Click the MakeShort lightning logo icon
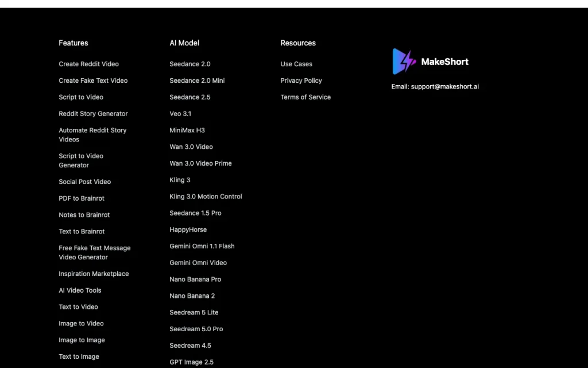This screenshot has height=368, width=588. tap(404, 61)
